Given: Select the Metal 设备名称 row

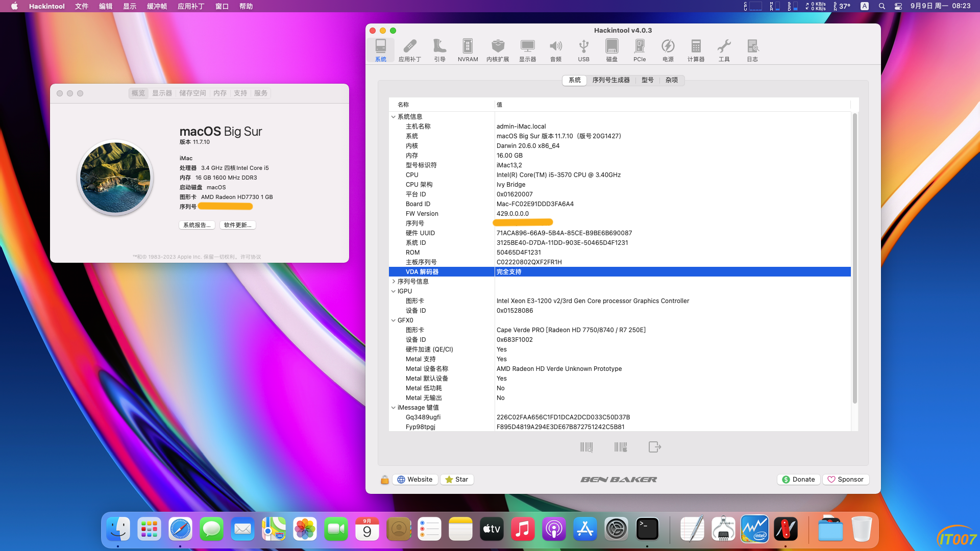Looking at the screenshot, I should [x=620, y=369].
